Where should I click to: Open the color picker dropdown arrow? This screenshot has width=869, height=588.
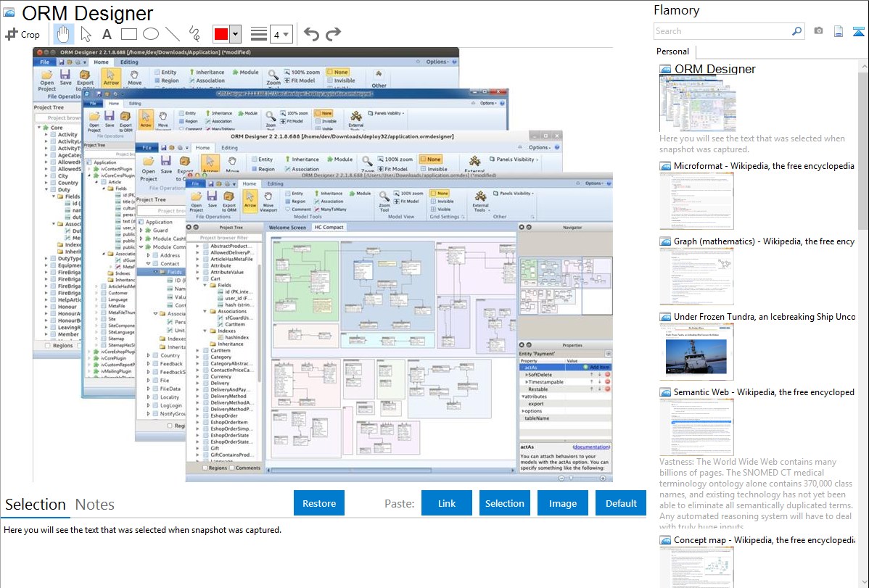click(235, 34)
